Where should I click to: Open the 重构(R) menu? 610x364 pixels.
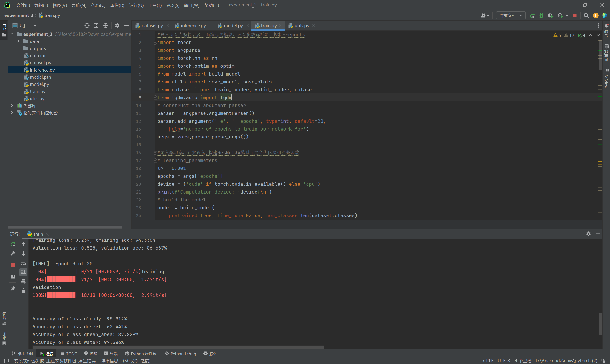tap(117, 5)
